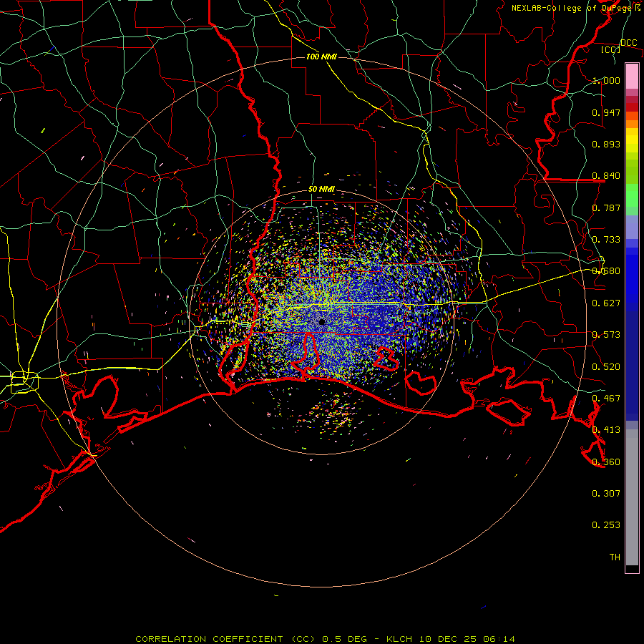Click the [CC] units label
Viewport: 644px width, 644px height.
click(x=611, y=49)
